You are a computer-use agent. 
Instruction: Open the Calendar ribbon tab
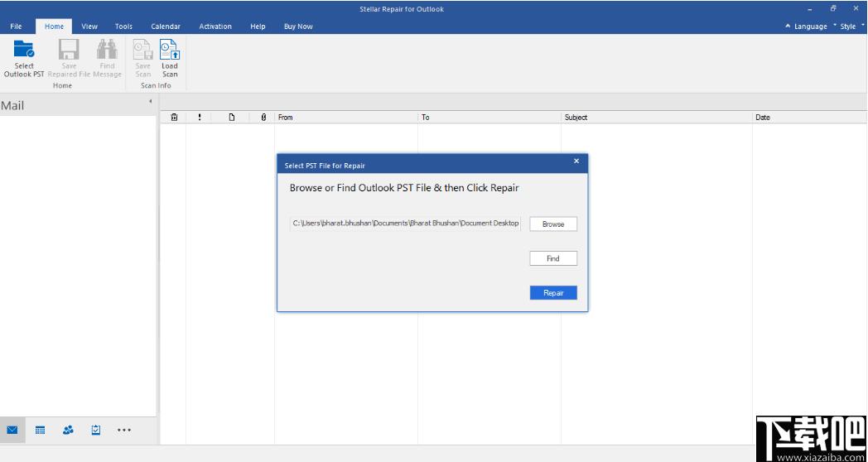click(166, 26)
